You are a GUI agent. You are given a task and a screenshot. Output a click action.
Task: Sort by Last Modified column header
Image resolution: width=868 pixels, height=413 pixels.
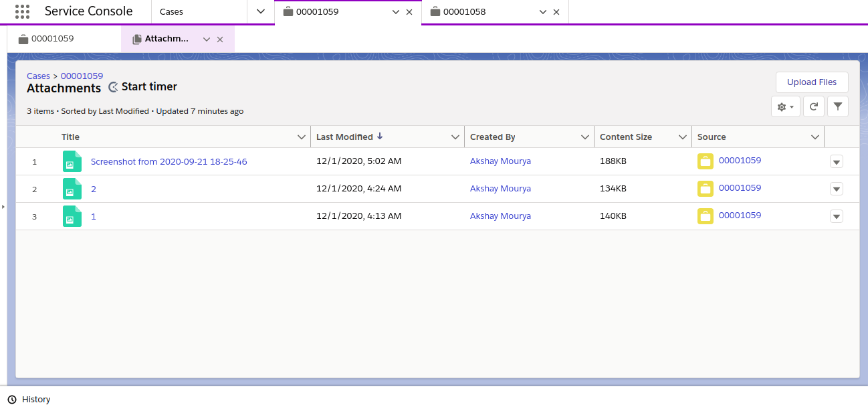click(344, 137)
